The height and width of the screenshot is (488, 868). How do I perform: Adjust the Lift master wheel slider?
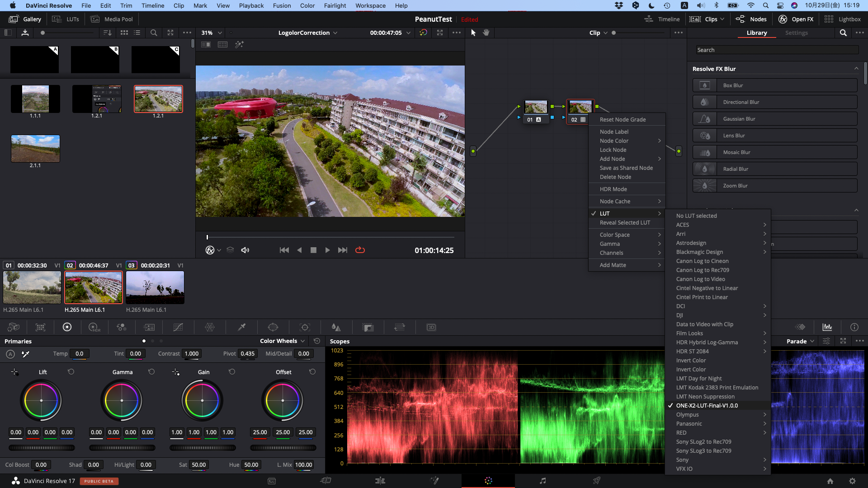(42, 448)
